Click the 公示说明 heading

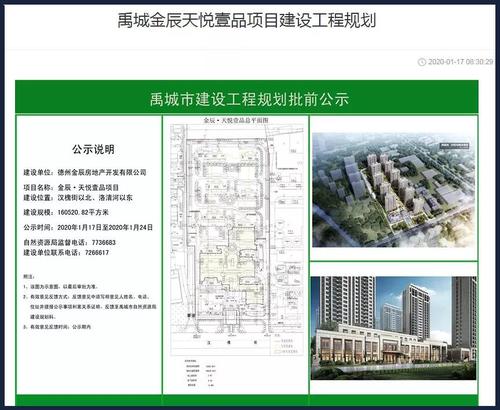93,149
